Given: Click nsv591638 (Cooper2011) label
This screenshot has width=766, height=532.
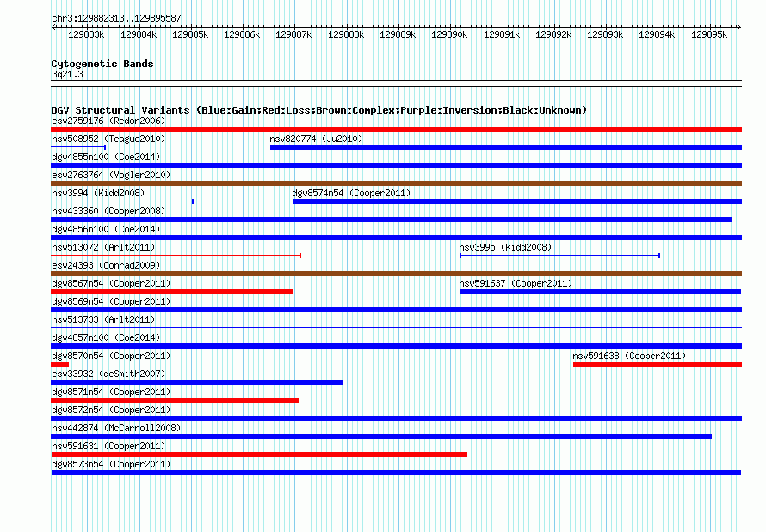Looking at the screenshot, I should (629, 356).
